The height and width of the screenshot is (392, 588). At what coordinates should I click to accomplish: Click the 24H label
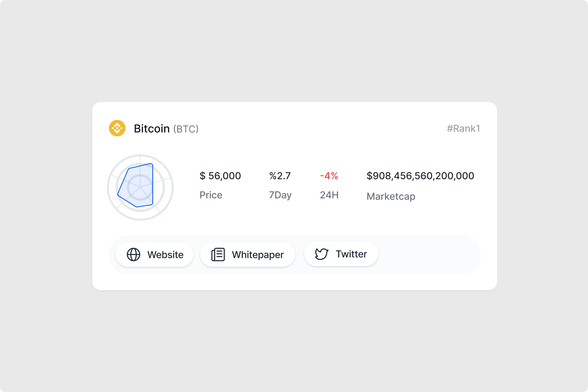click(329, 195)
